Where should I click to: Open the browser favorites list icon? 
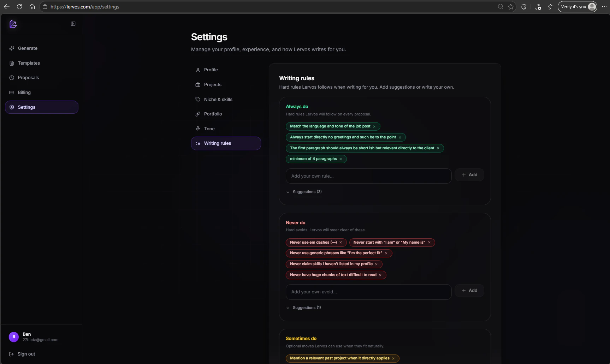(x=551, y=7)
